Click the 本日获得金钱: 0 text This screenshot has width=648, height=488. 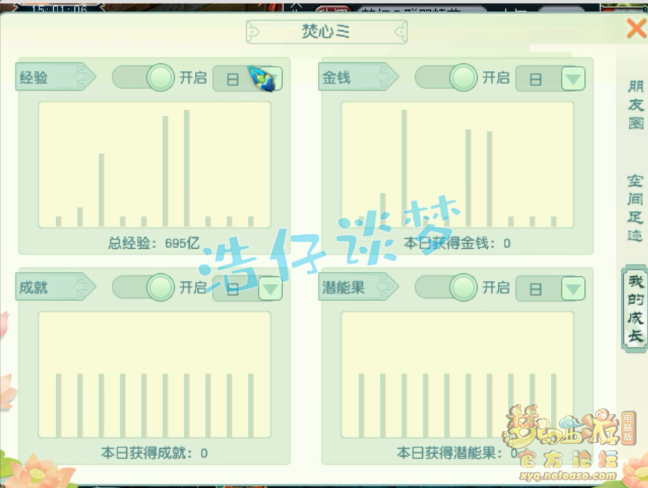457,243
